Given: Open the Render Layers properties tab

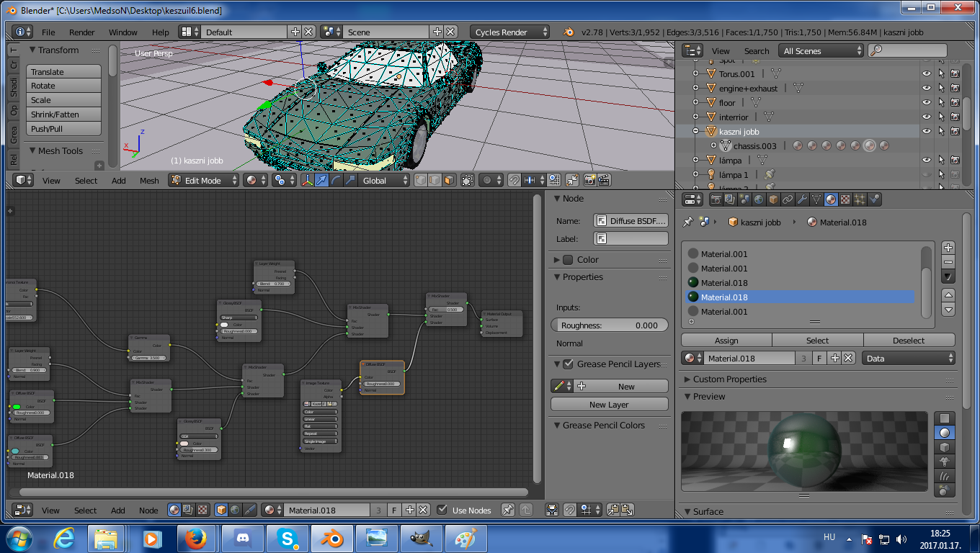Looking at the screenshot, I should coord(730,199).
